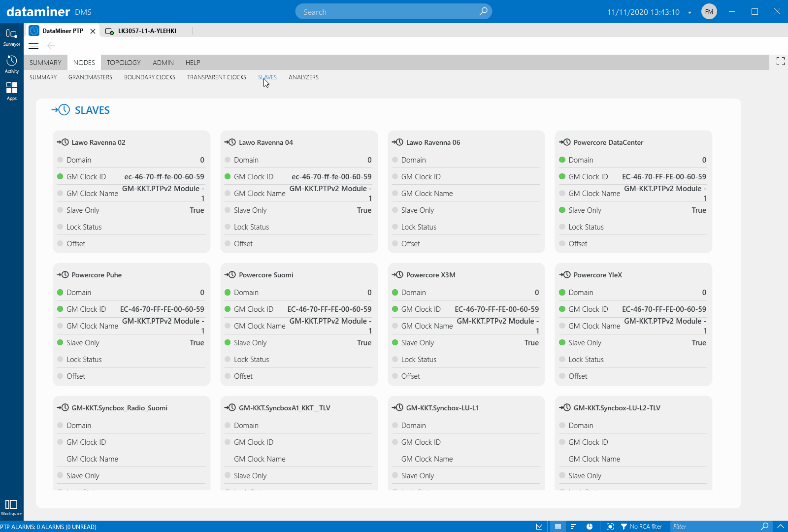Screen dimensions: 788x532
Task: Switch to the HELP tab
Action: [193, 63]
